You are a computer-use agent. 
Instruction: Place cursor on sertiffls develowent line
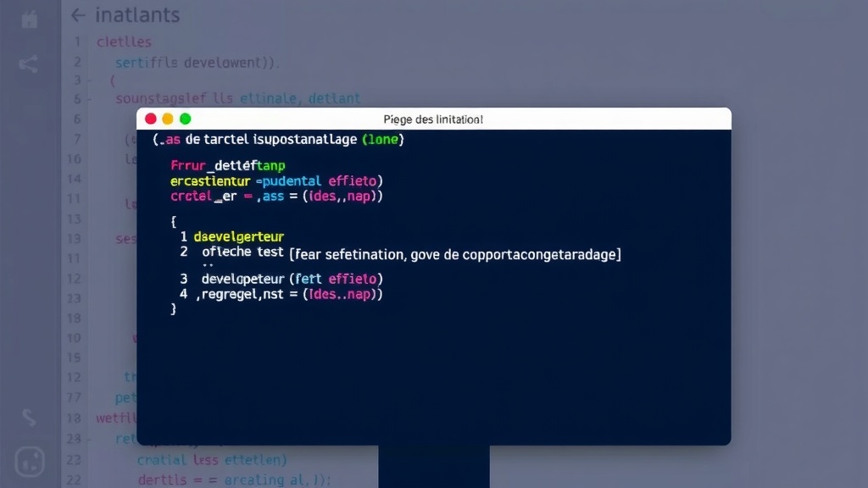(x=197, y=62)
